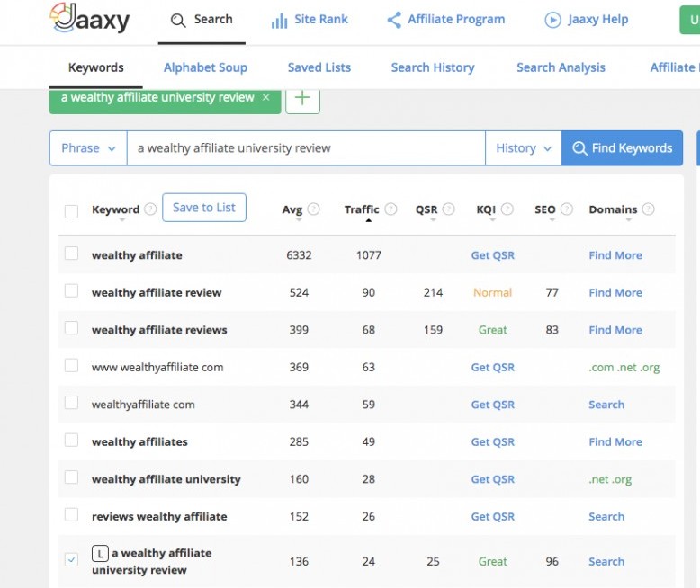Click '.com .net .org' domains link

click(624, 367)
